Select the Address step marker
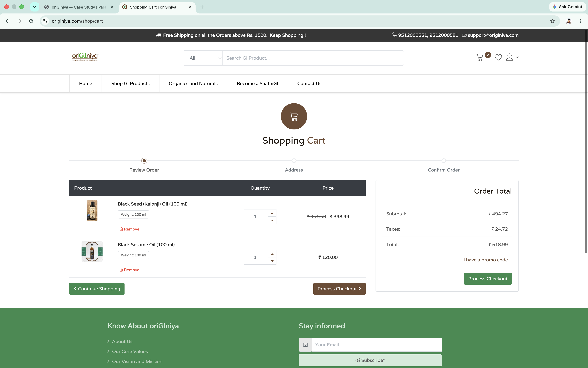The image size is (588, 368). click(x=294, y=161)
